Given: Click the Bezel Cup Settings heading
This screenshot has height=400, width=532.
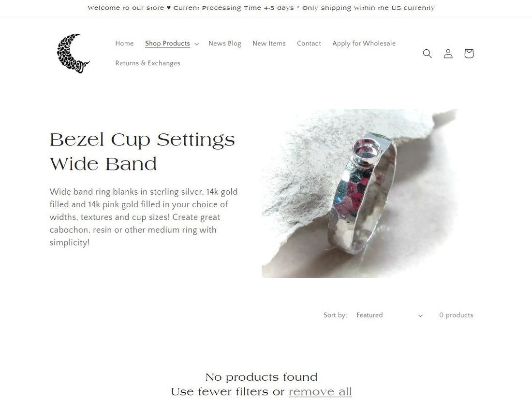Looking at the screenshot, I should coord(142,152).
